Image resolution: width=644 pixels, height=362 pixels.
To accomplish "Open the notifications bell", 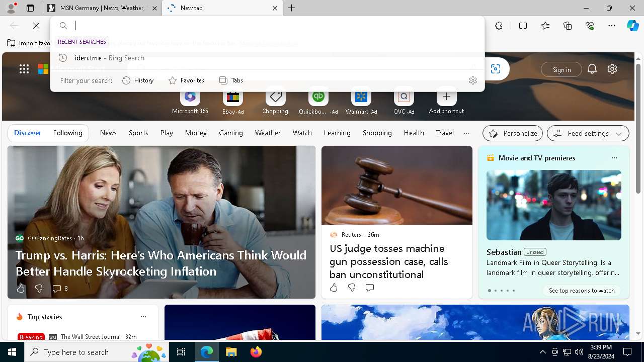I will [x=592, y=69].
